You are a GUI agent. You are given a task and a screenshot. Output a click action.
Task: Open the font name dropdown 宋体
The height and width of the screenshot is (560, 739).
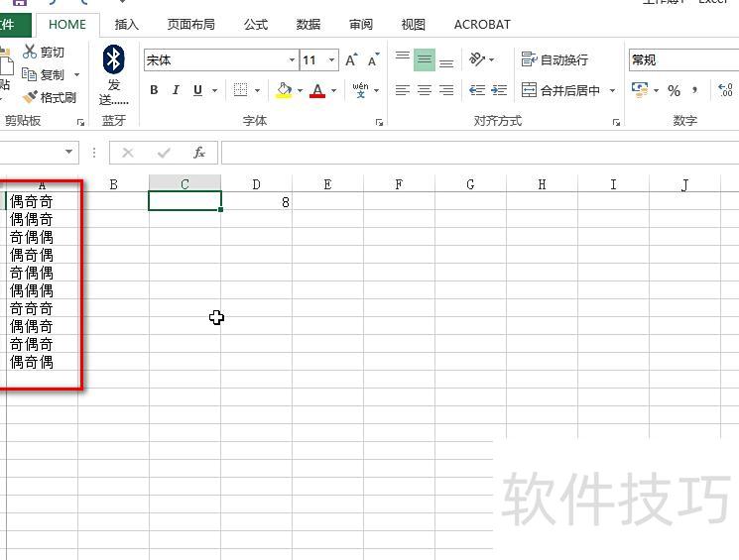[292, 60]
